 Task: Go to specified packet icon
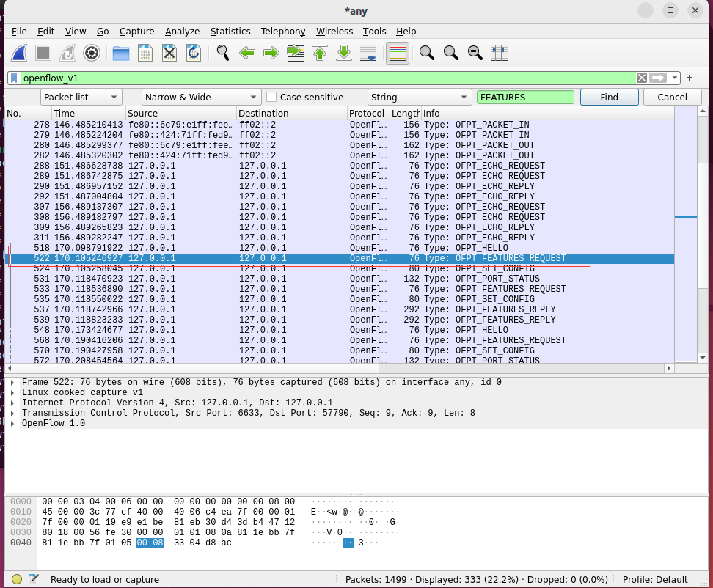click(x=296, y=54)
